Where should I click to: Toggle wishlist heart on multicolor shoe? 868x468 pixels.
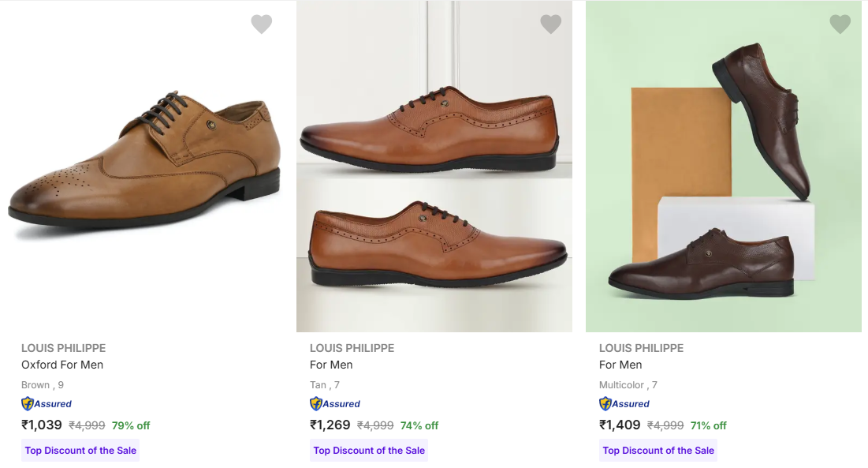point(840,24)
